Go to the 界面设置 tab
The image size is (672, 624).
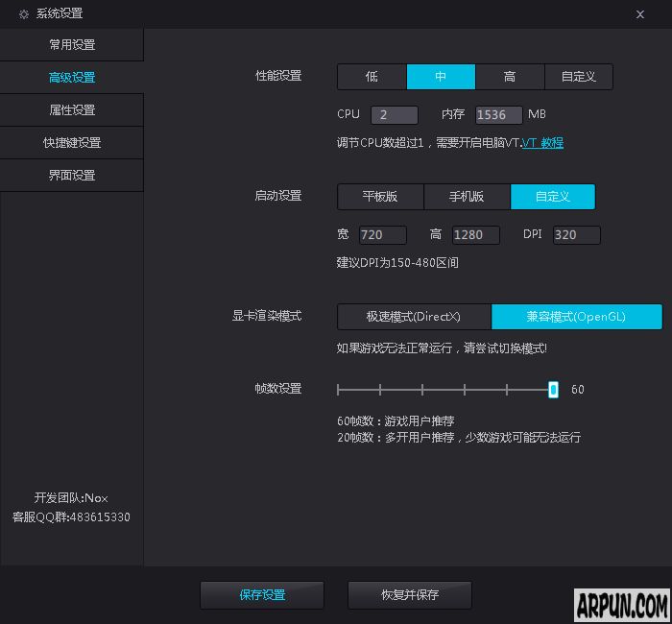(x=72, y=176)
